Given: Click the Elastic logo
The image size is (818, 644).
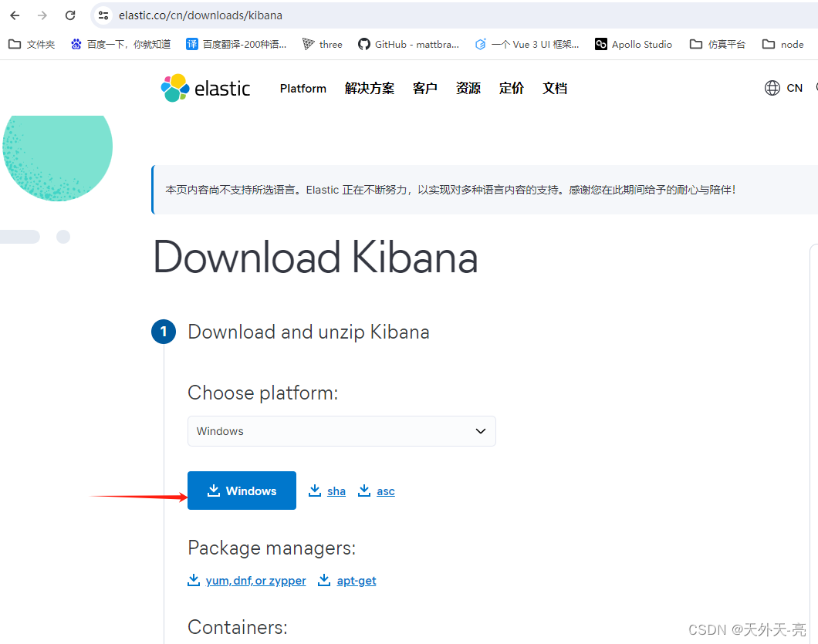Looking at the screenshot, I should 205,88.
